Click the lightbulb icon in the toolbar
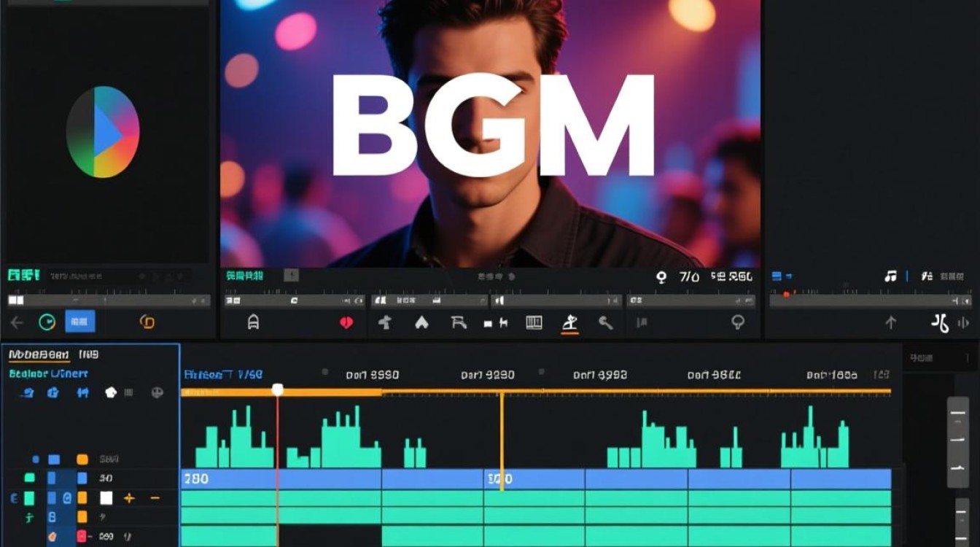980x547 pixels. 738,322
